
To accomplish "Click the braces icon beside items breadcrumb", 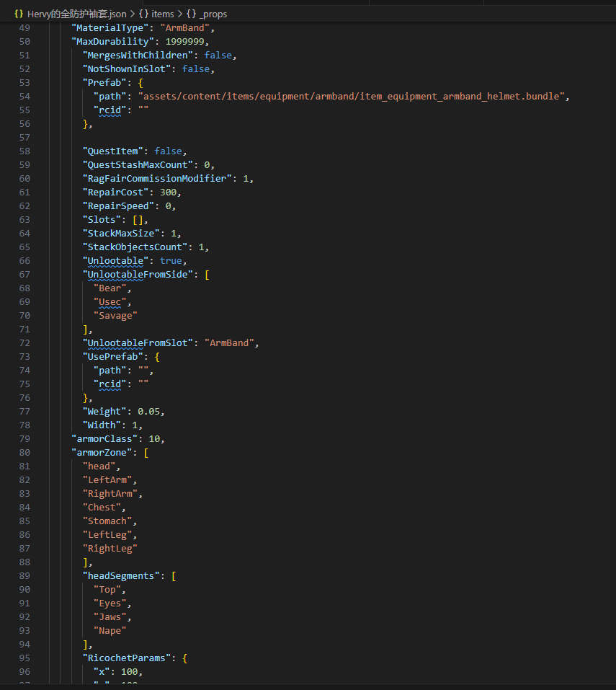I will [x=143, y=14].
